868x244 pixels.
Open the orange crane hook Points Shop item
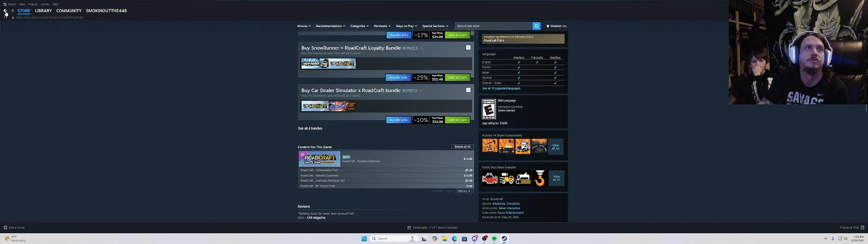pos(539,178)
